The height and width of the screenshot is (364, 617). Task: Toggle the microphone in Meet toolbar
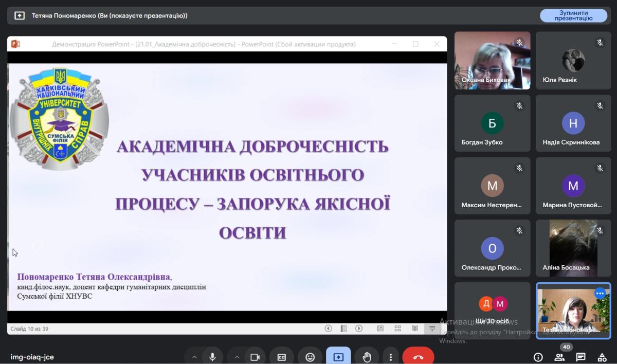212,357
